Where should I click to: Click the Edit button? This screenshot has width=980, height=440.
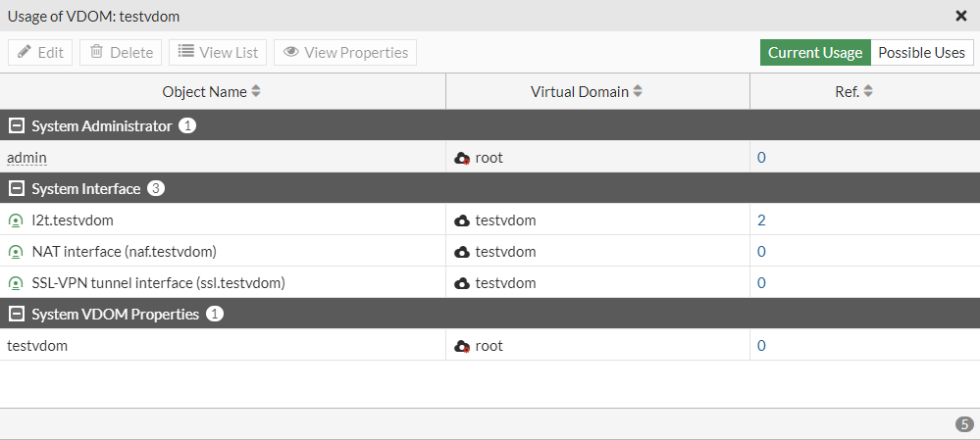coord(40,53)
